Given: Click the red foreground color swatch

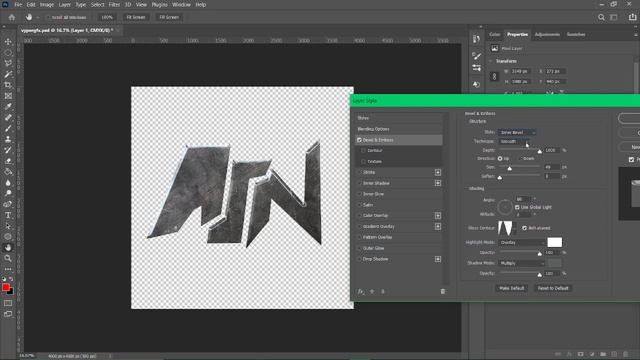Looking at the screenshot, I should tap(6, 287).
